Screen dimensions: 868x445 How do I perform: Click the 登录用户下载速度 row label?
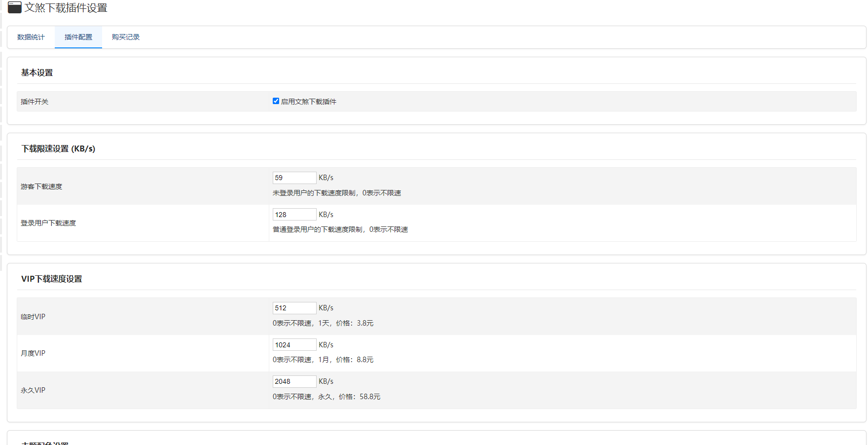[x=48, y=223]
